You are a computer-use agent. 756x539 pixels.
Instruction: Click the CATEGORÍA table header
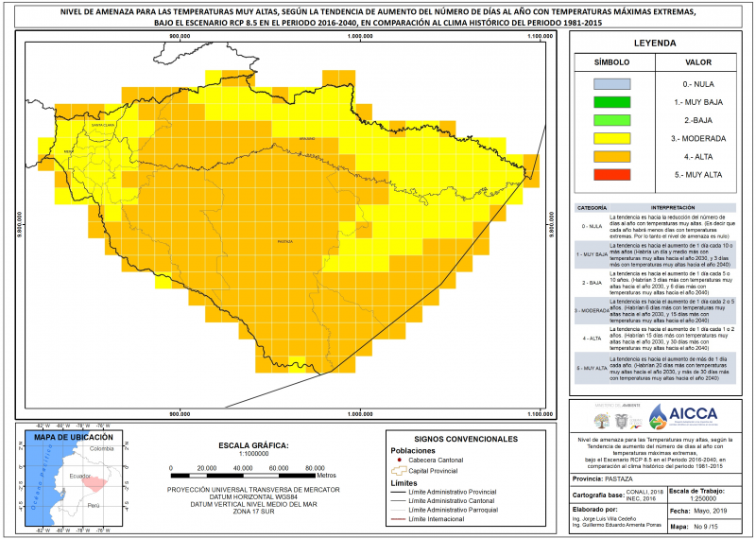point(592,208)
